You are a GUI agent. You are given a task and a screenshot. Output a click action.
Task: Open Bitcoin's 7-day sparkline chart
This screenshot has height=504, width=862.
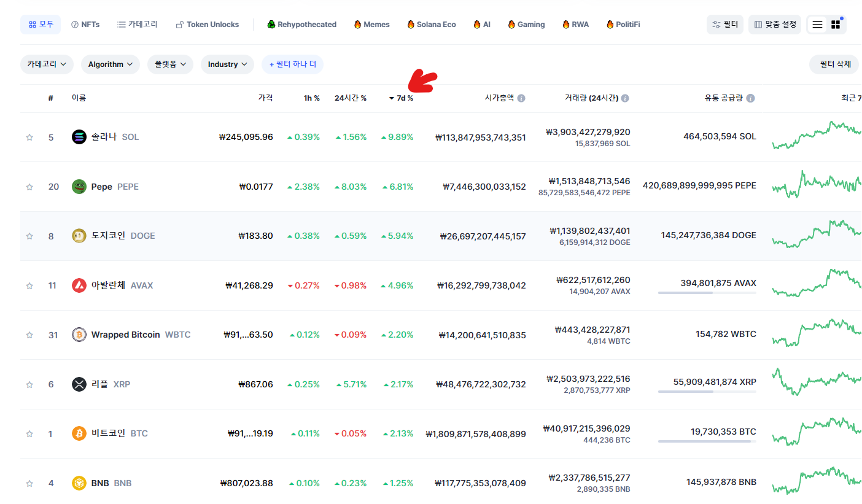817,431
